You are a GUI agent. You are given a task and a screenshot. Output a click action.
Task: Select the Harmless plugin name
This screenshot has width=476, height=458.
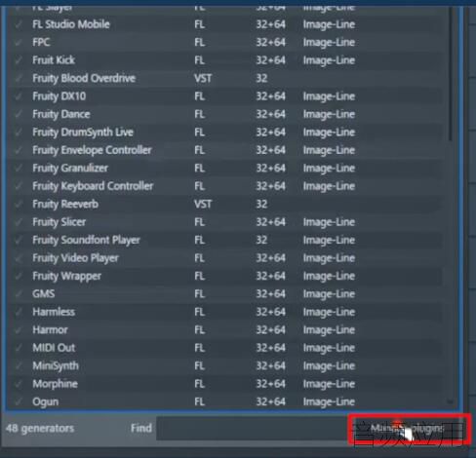pyautogui.click(x=54, y=312)
